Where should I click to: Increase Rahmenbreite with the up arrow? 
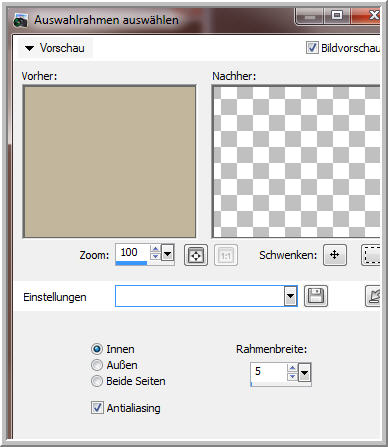click(292, 368)
